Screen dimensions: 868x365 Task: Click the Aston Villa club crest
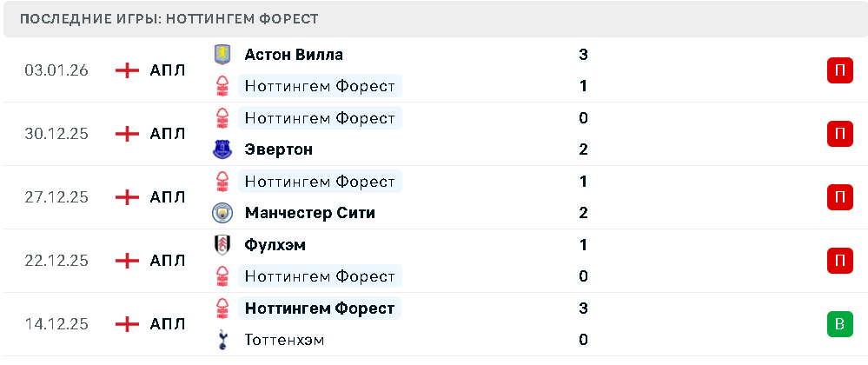223,54
